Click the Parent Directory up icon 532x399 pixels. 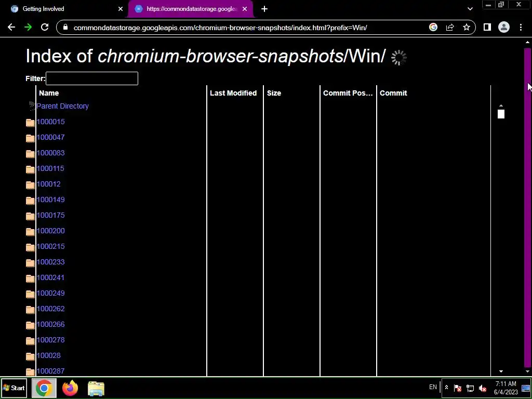(x=32, y=106)
